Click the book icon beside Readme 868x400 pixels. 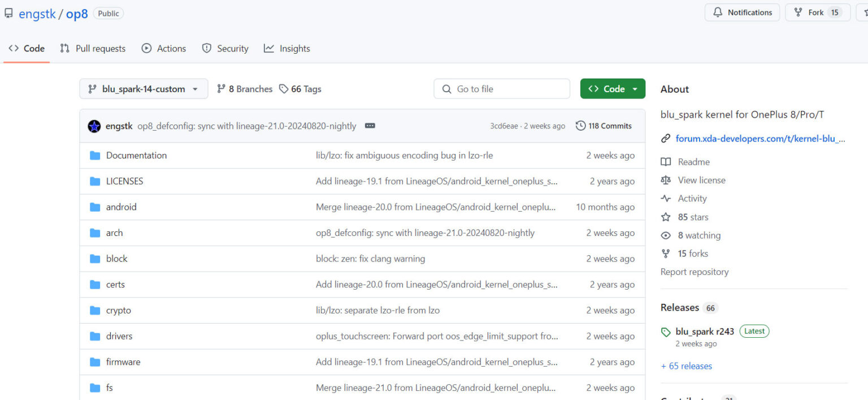click(666, 162)
